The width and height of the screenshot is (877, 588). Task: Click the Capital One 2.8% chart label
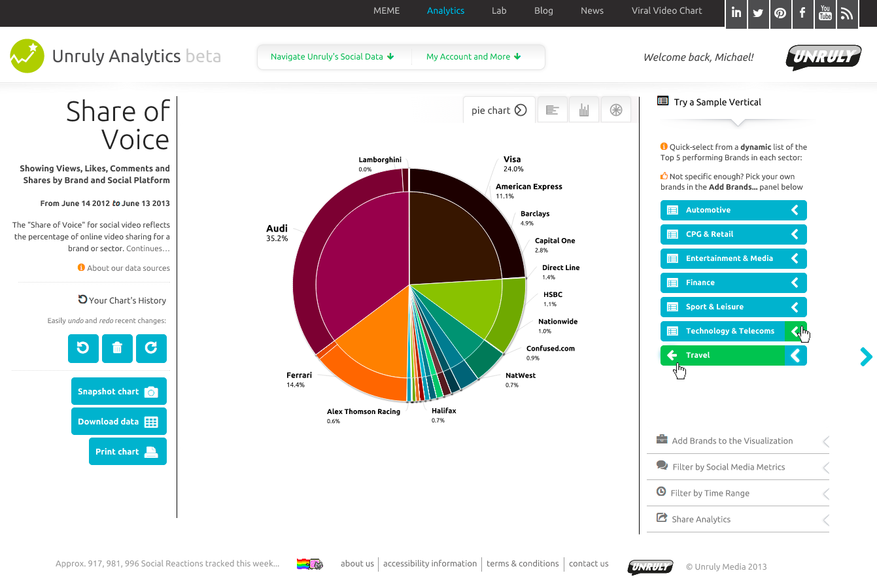(x=555, y=245)
